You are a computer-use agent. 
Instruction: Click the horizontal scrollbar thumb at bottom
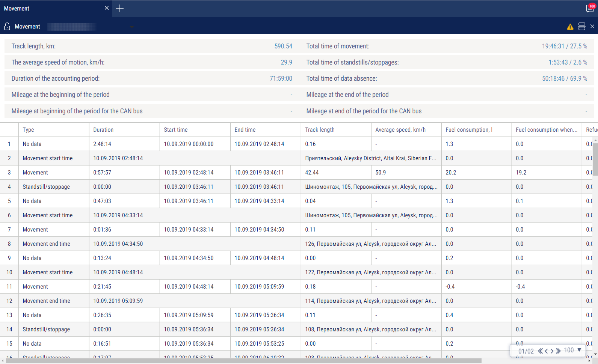pos(243,361)
